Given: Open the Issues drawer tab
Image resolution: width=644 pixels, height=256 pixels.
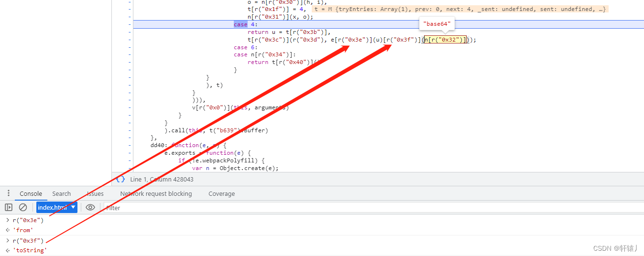Looking at the screenshot, I should [x=95, y=193].
